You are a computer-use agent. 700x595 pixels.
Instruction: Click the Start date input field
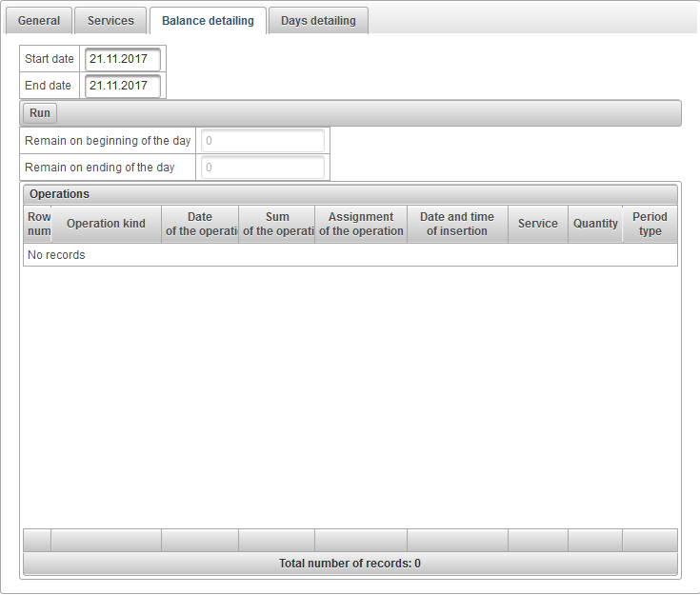point(123,59)
